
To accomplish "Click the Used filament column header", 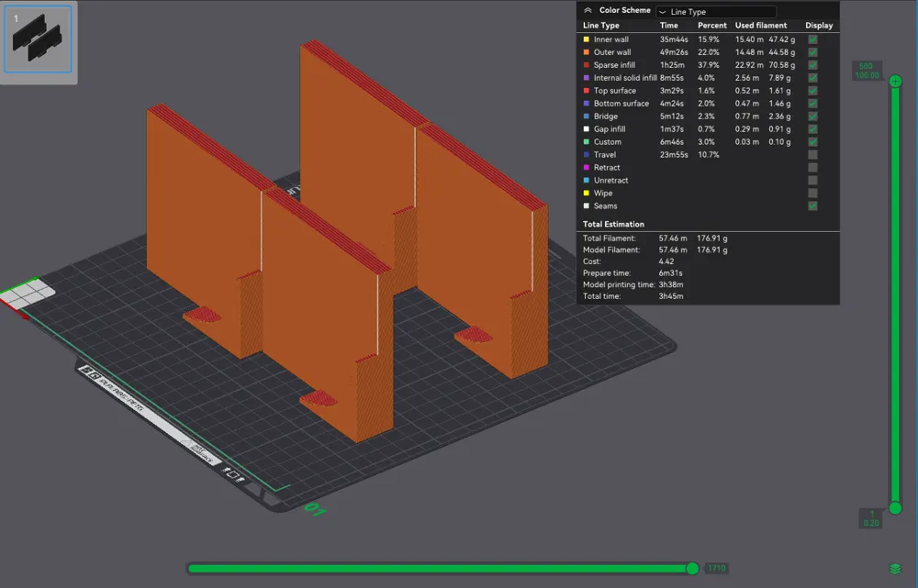I will pyautogui.click(x=760, y=25).
